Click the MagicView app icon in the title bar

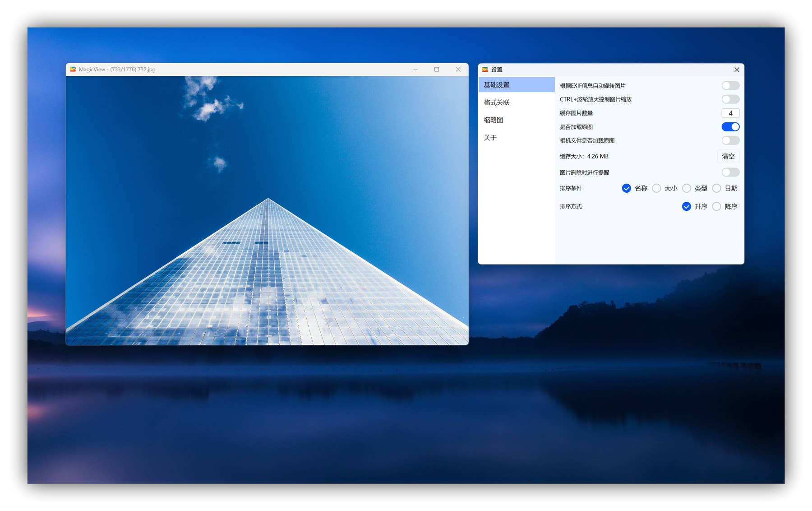(72, 70)
